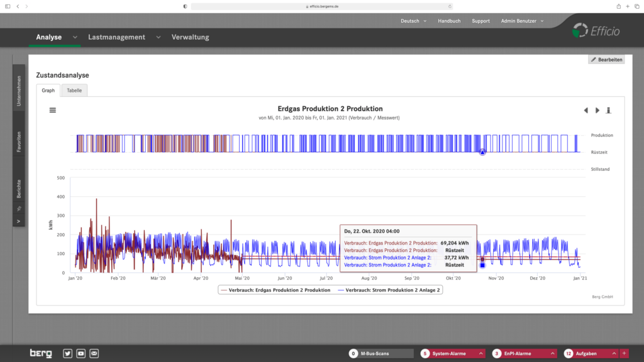
Task: Click the email contact icon
Action: [94, 353]
